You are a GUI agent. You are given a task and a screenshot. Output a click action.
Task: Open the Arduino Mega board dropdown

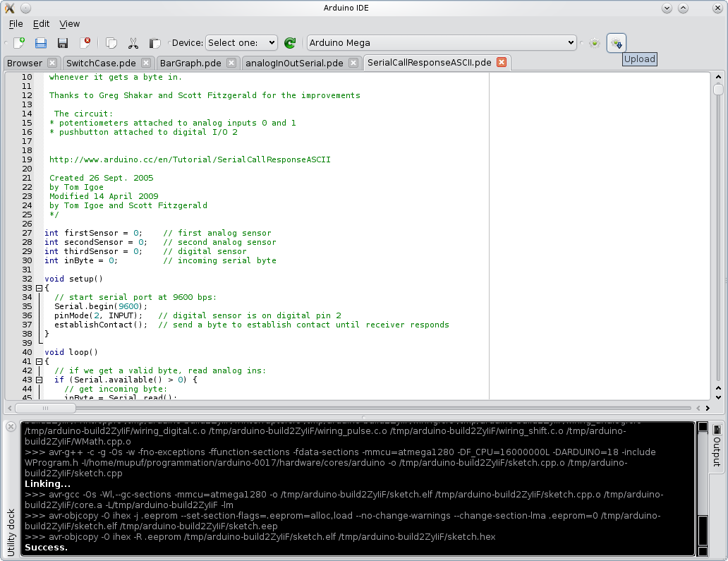tap(442, 43)
